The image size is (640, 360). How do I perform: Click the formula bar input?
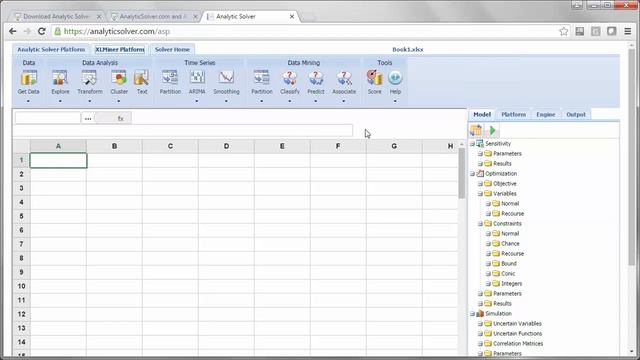point(183,131)
